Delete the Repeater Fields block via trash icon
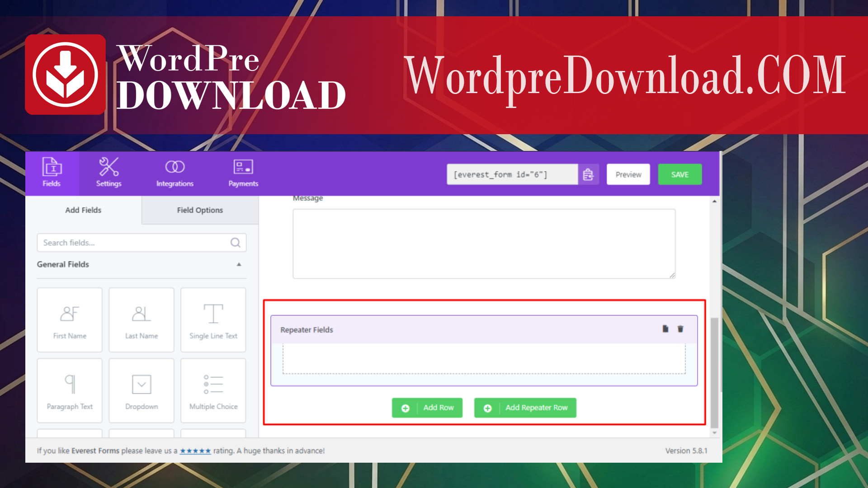 pyautogui.click(x=680, y=329)
